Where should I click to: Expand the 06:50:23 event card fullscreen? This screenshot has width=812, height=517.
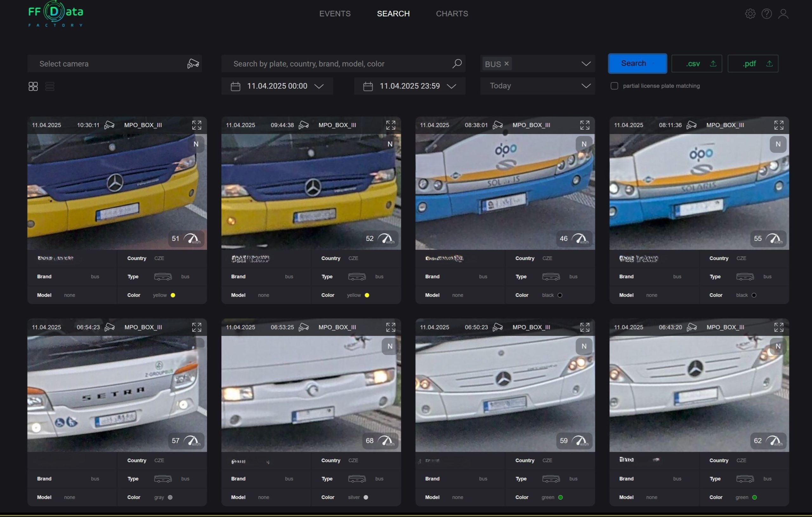point(584,327)
